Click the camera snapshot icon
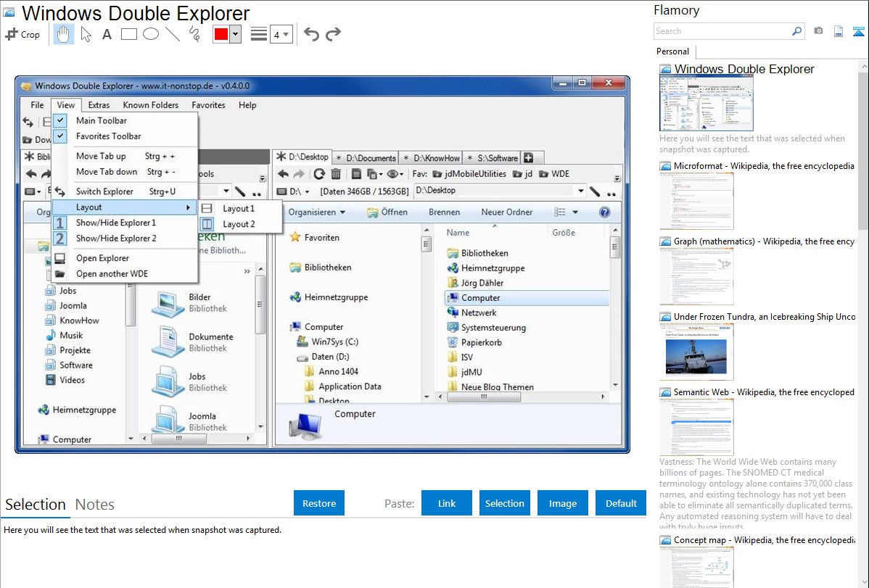The image size is (869, 588). coord(818,31)
